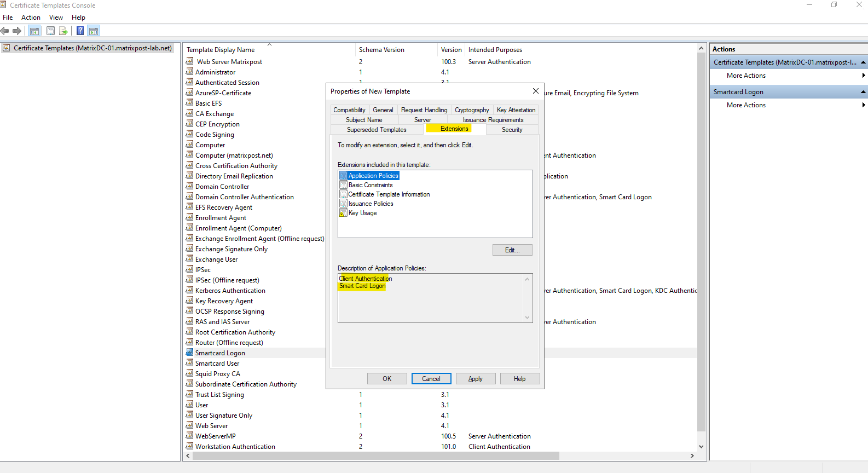This screenshot has height=473, width=868.
Task: Click the User template's certificate icon
Action: [189, 405]
